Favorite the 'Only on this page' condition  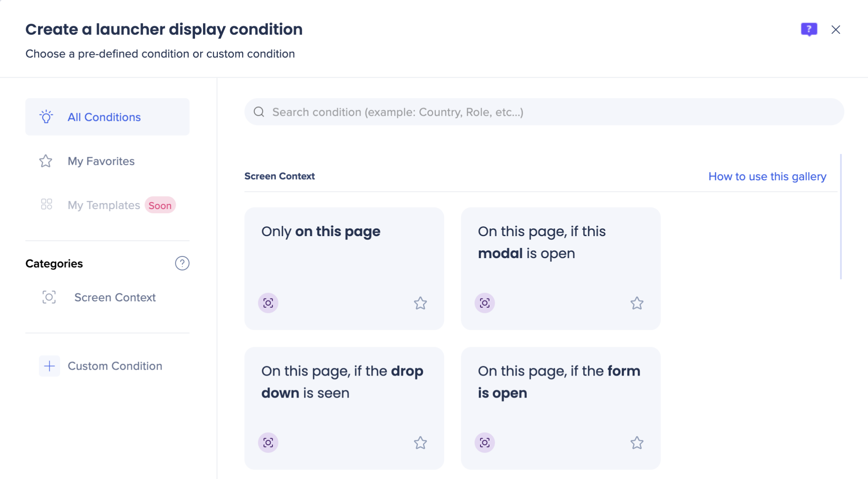420,303
